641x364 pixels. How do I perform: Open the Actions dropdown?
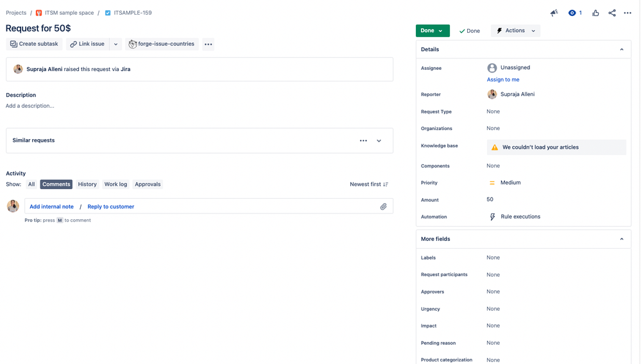[x=515, y=31]
